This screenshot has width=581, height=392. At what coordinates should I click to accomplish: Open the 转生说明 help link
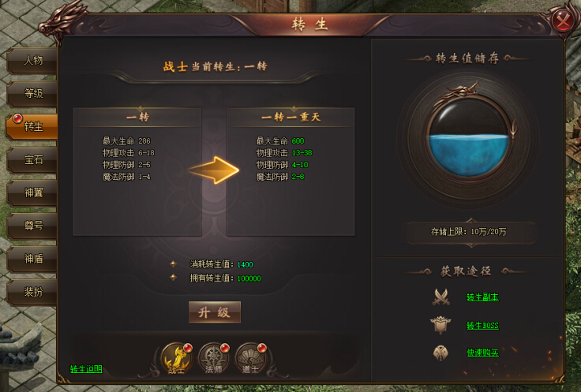coord(86,369)
